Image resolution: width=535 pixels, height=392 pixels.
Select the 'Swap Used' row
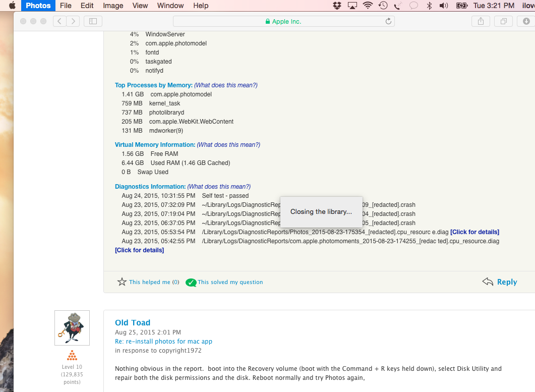pyautogui.click(x=145, y=172)
